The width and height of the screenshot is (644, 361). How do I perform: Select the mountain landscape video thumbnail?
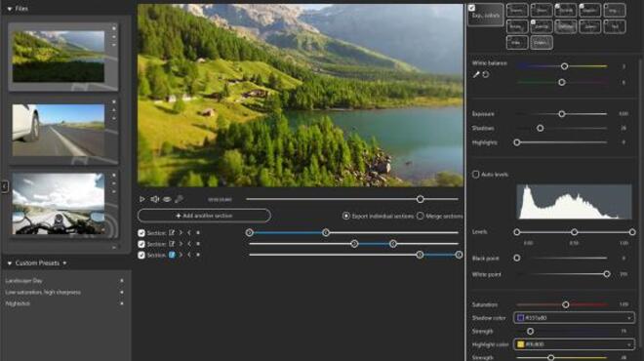pos(58,57)
